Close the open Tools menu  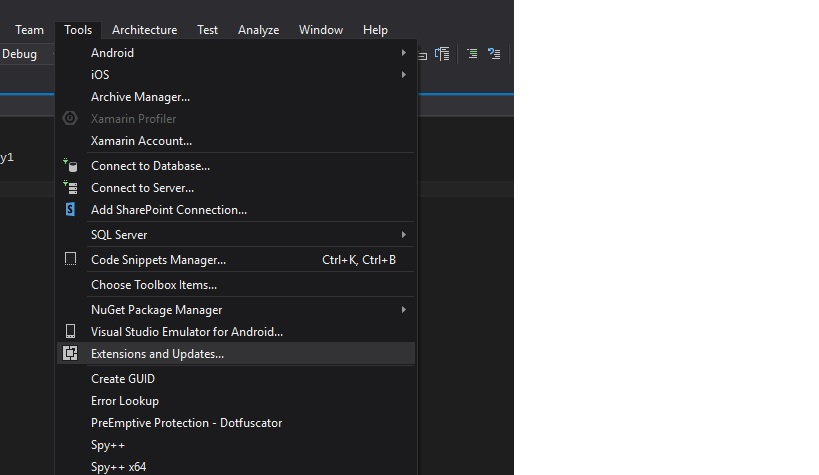pyautogui.click(x=78, y=30)
